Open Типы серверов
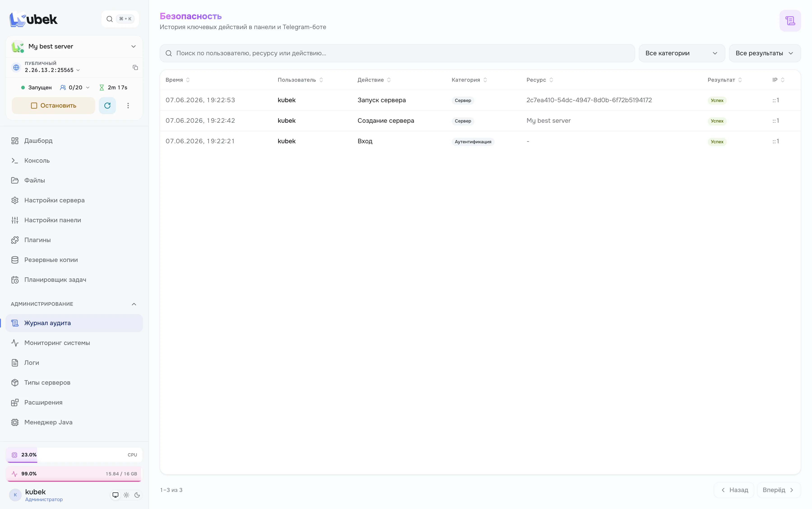 coord(74,382)
